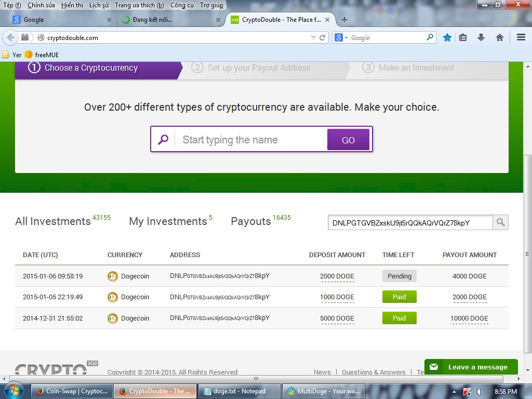Open the Trang ưa thích (b) menu
Screen dimensions: 532x399
point(139,5)
